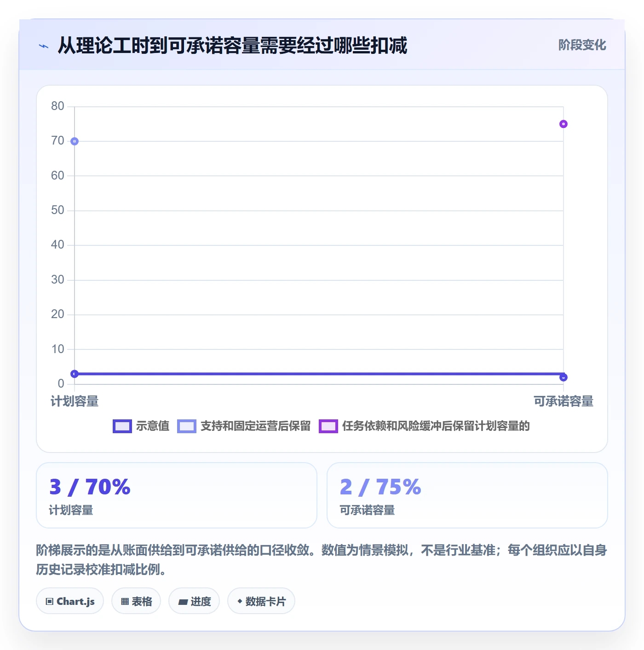Click the purple data point at 75

[x=563, y=124]
